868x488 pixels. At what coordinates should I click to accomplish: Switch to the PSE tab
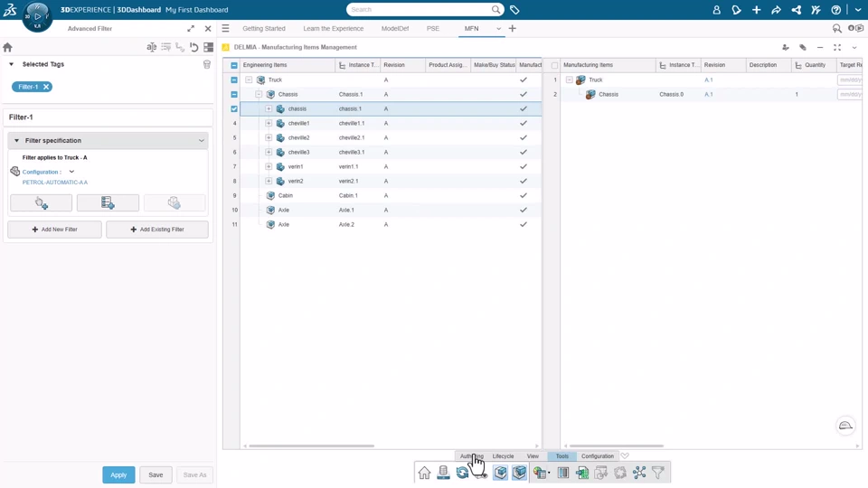tap(433, 28)
